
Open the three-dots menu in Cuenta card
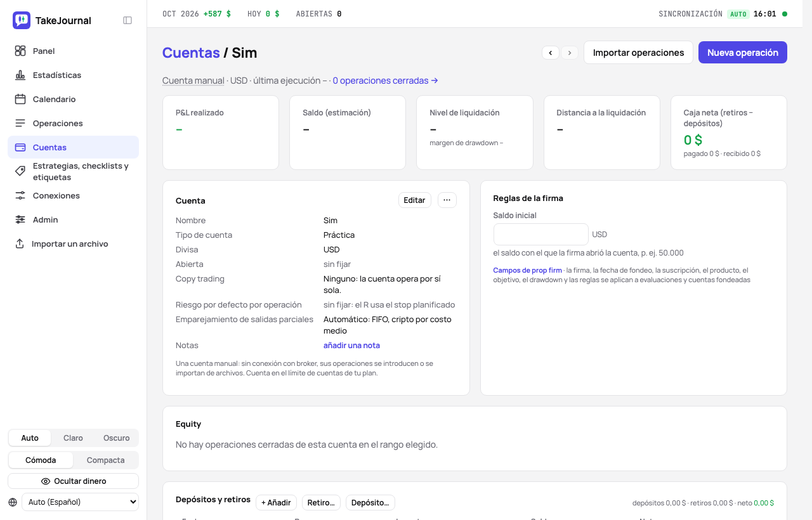(447, 200)
